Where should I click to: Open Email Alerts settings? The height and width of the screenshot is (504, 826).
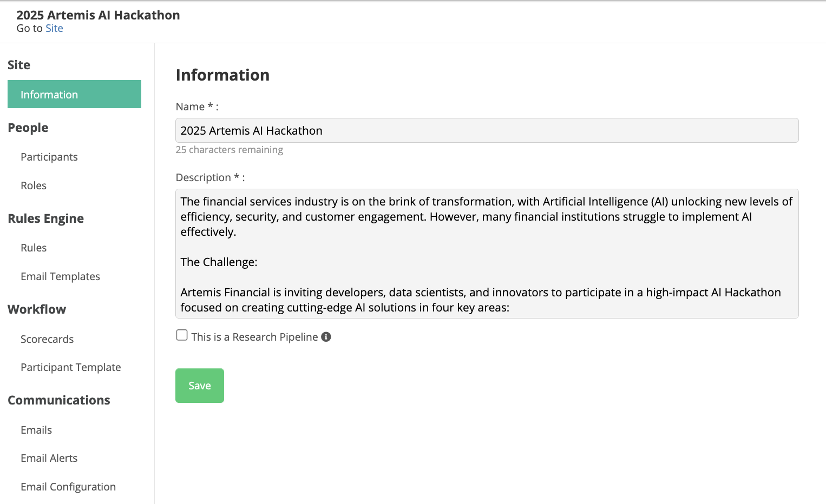(49, 458)
